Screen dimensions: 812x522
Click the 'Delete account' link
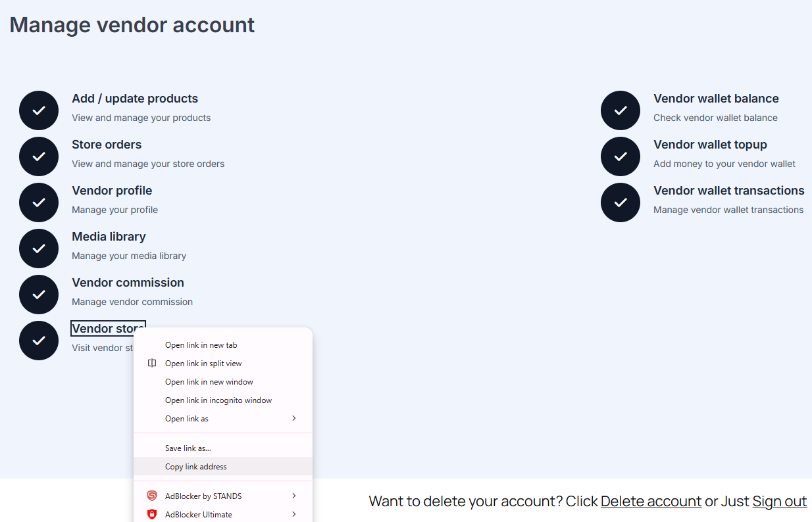click(x=651, y=502)
